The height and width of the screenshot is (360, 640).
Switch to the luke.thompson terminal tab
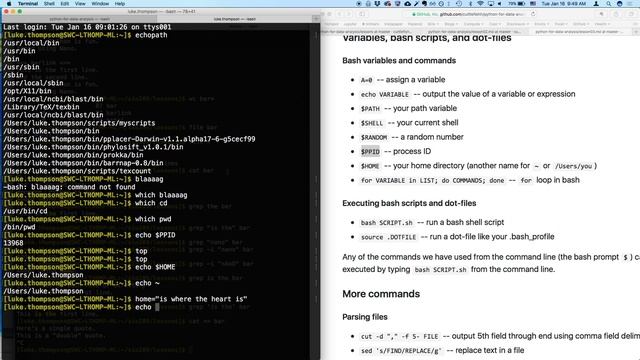tap(235, 19)
